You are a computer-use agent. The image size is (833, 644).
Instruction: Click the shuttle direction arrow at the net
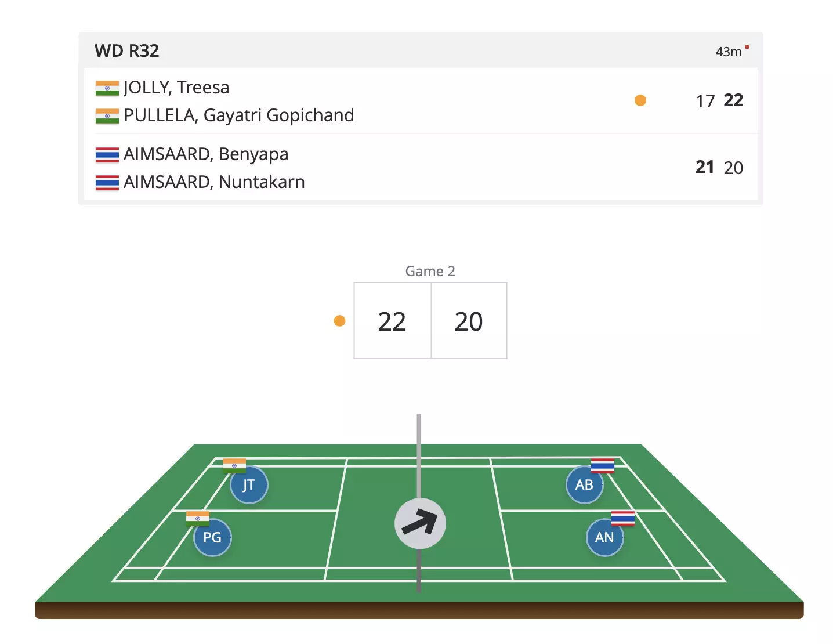point(420,523)
